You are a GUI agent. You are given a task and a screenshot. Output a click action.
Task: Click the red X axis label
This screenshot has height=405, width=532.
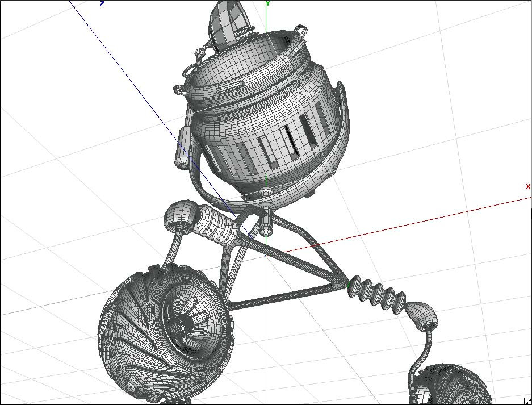[x=528, y=187]
